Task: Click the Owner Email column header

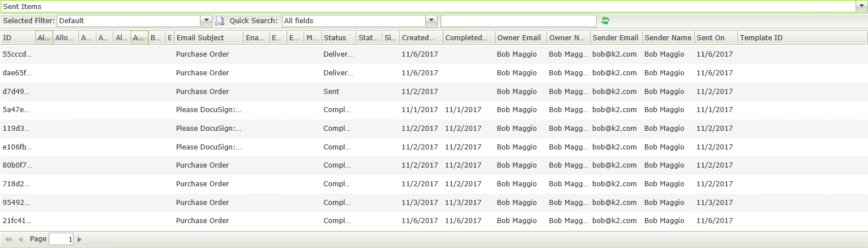Action: 519,38
